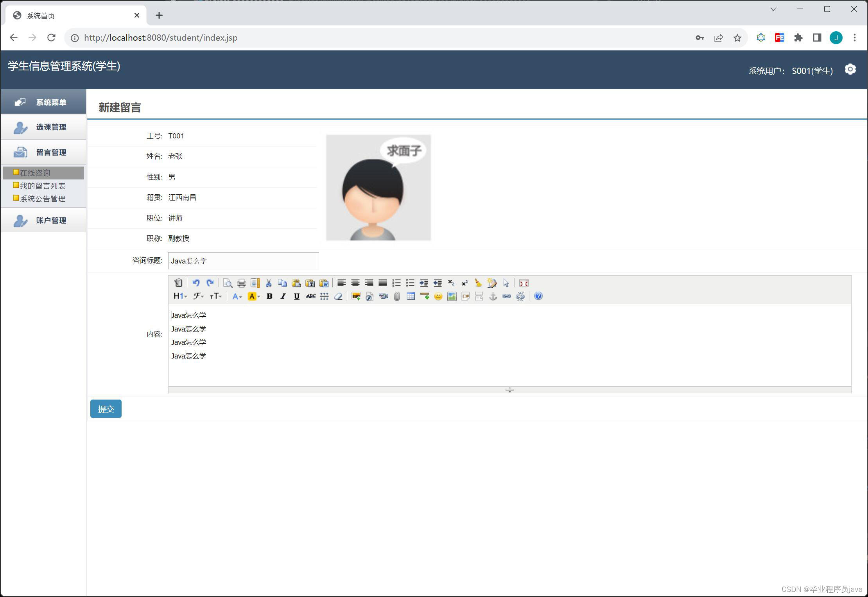Image resolution: width=868 pixels, height=597 pixels.
Task: Insert hyperlink
Action: [506, 296]
